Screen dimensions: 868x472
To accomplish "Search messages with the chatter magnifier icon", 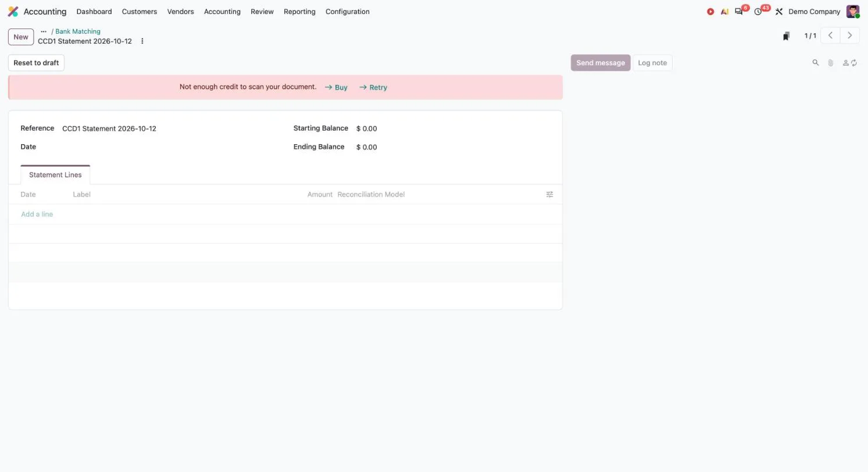I will (816, 63).
